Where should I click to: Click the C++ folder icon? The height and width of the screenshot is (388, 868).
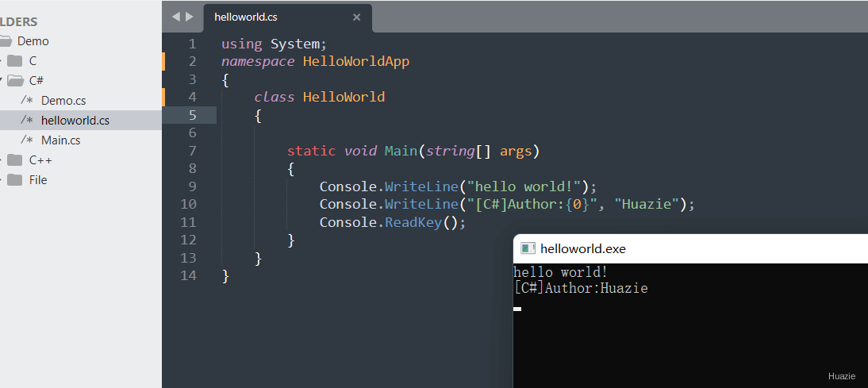(15, 160)
